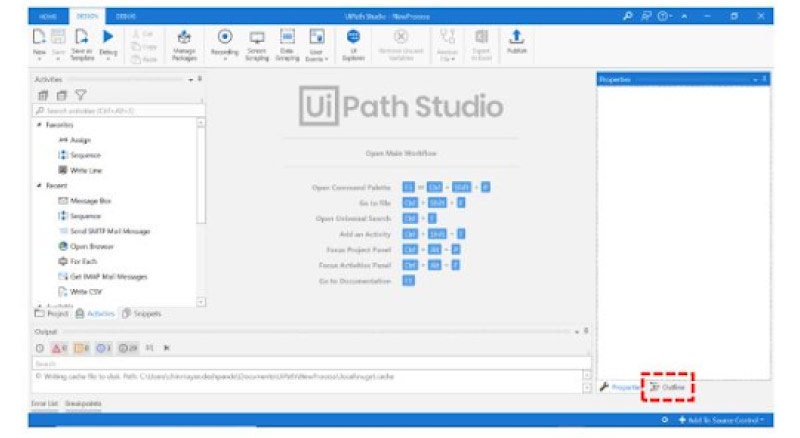Click Collapse All icon in Activities panel
Screen dimensions: 800x438
(62, 95)
